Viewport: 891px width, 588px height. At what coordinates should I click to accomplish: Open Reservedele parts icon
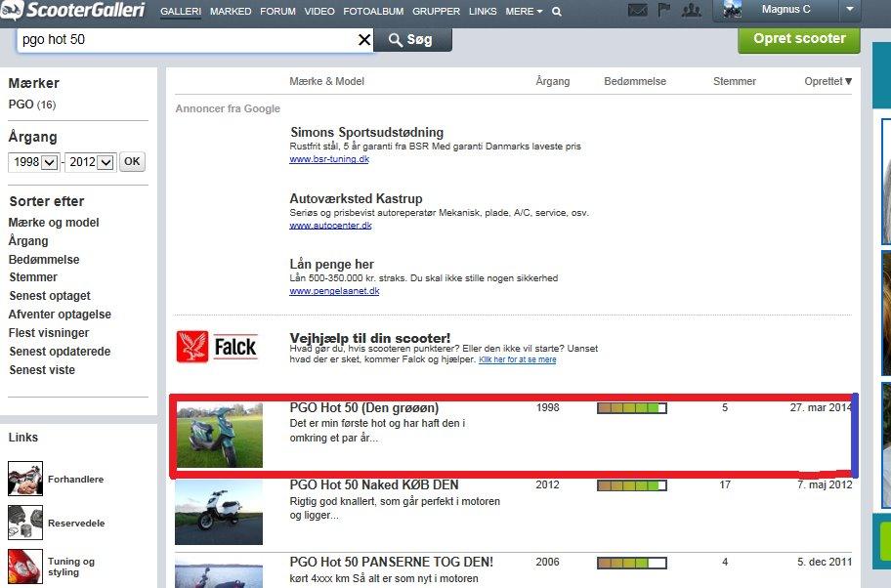click(25, 523)
